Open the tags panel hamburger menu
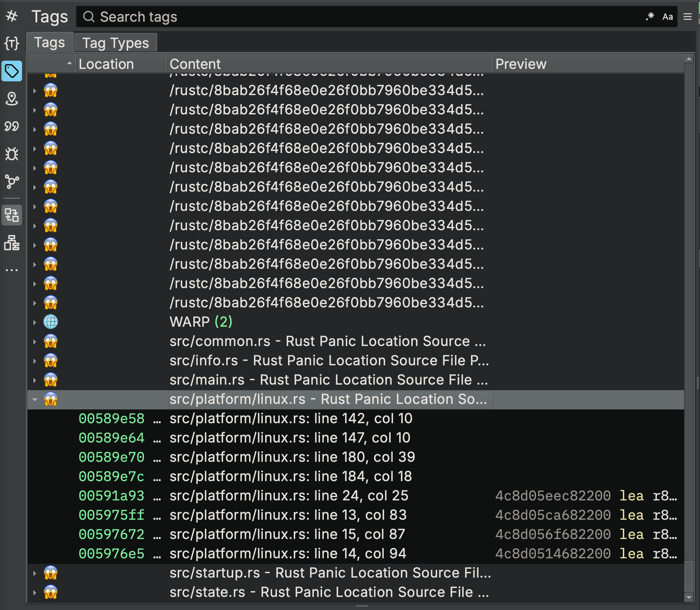700x610 pixels. [x=688, y=17]
